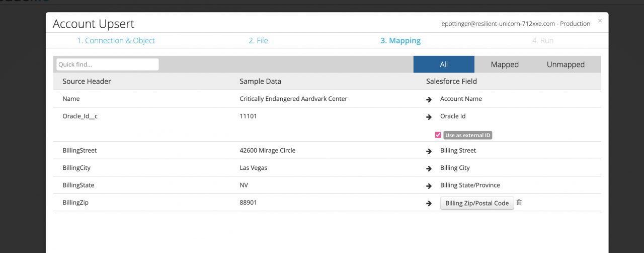Go to step 2. File
644x253 pixels.
pos(258,40)
